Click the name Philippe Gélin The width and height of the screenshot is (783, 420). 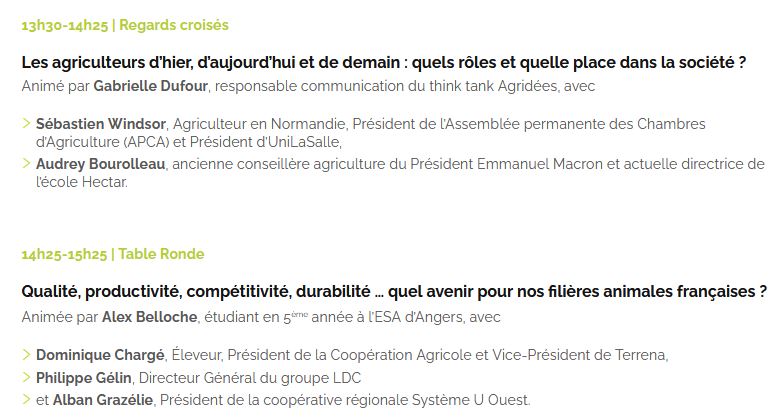tap(84, 378)
